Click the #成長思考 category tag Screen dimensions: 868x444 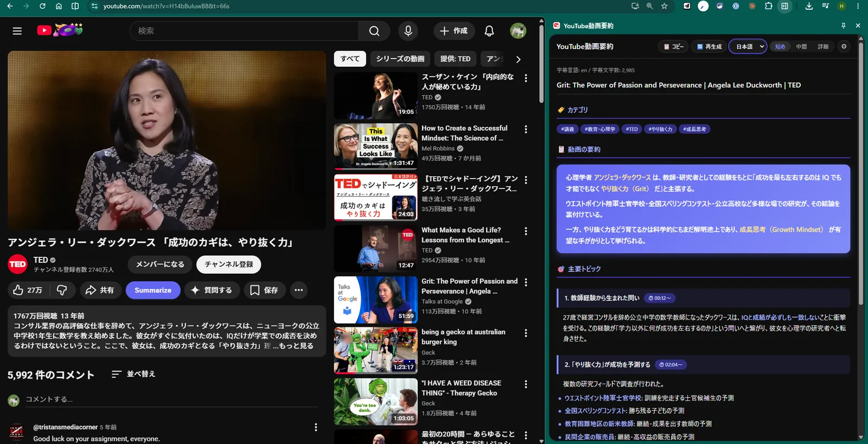[x=694, y=129]
